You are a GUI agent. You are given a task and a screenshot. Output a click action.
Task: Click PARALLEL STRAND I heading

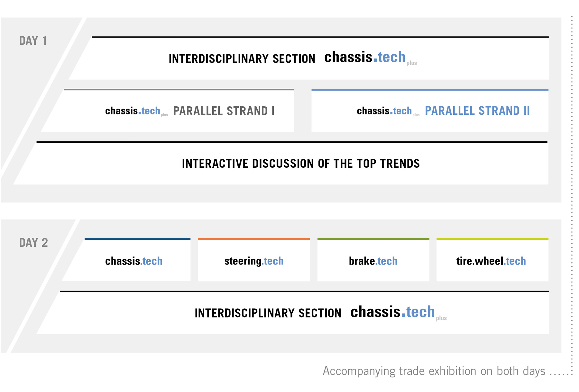click(x=224, y=111)
